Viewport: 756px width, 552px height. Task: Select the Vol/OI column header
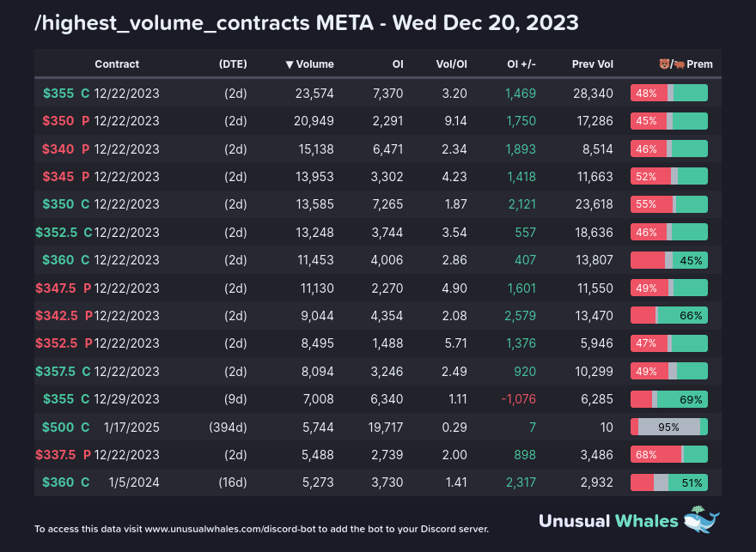coord(451,64)
